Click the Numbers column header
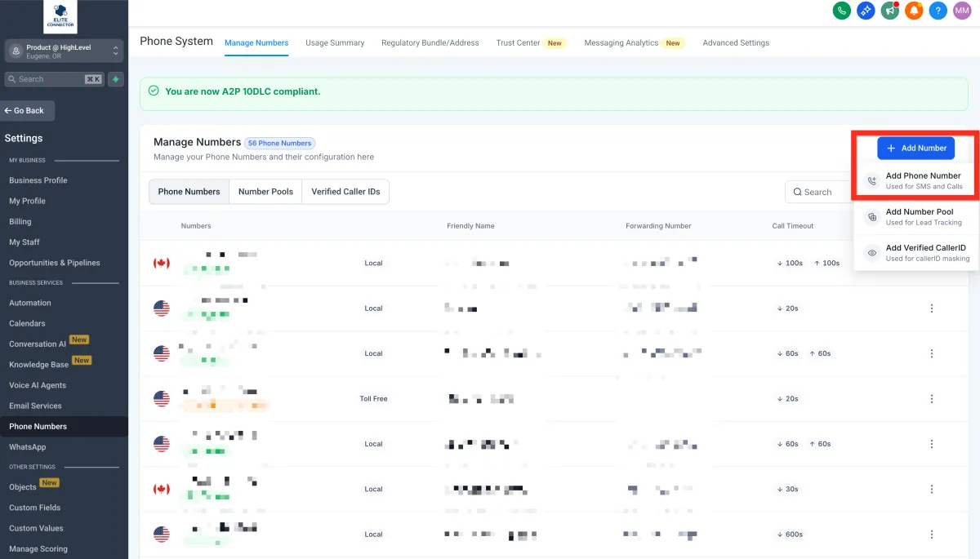980x559 pixels. coord(196,226)
